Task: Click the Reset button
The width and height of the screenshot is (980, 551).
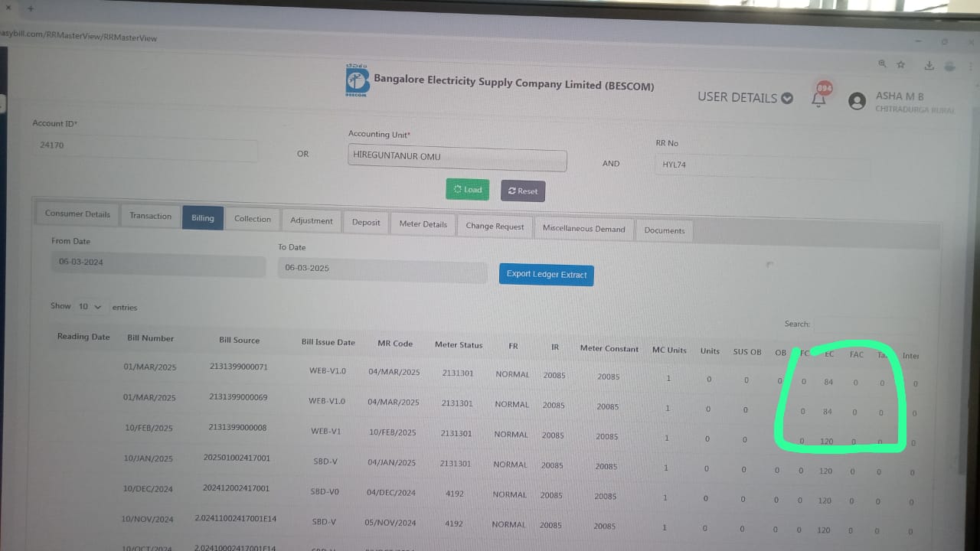Action: pos(523,191)
